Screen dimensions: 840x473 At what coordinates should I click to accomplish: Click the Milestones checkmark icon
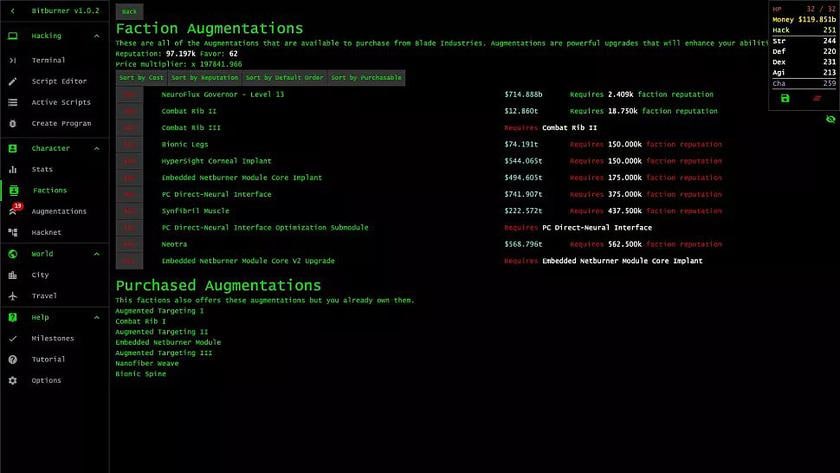tap(13, 339)
